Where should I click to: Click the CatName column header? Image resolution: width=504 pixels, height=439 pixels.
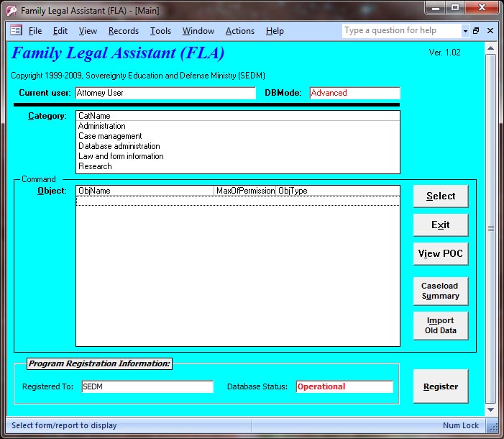point(238,116)
